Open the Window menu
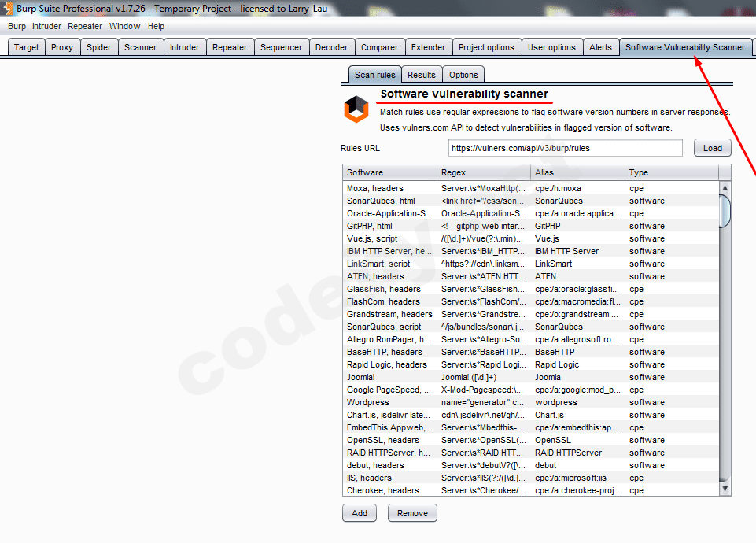 click(x=124, y=26)
